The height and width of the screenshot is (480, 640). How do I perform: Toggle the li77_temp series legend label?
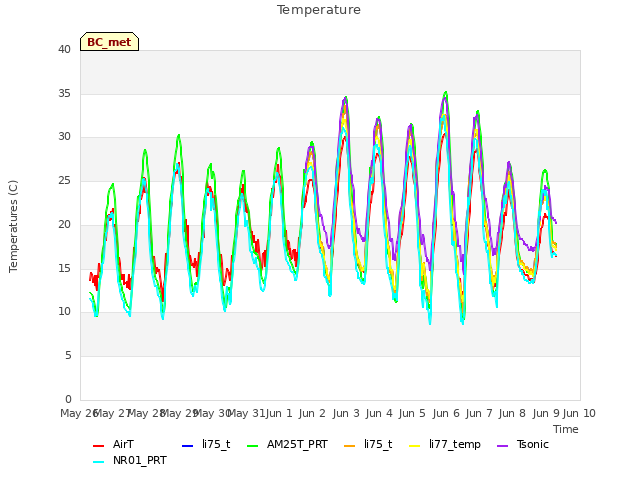click(455, 444)
